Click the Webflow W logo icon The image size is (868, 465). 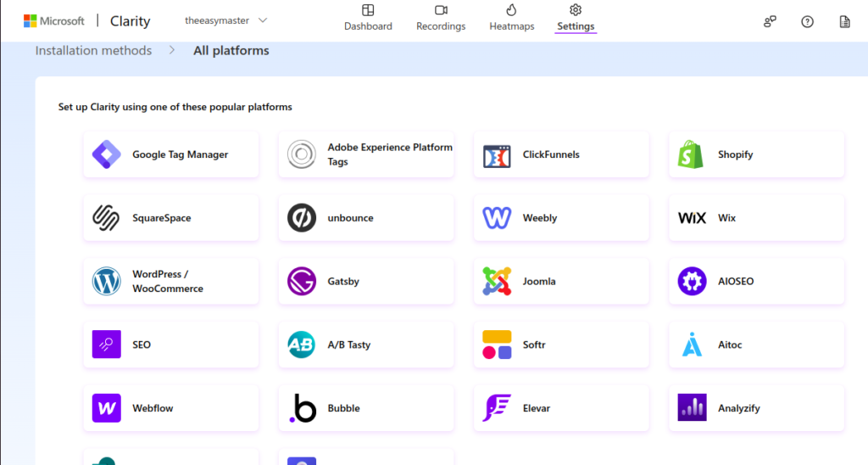pyautogui.click(x=106, y=408)
